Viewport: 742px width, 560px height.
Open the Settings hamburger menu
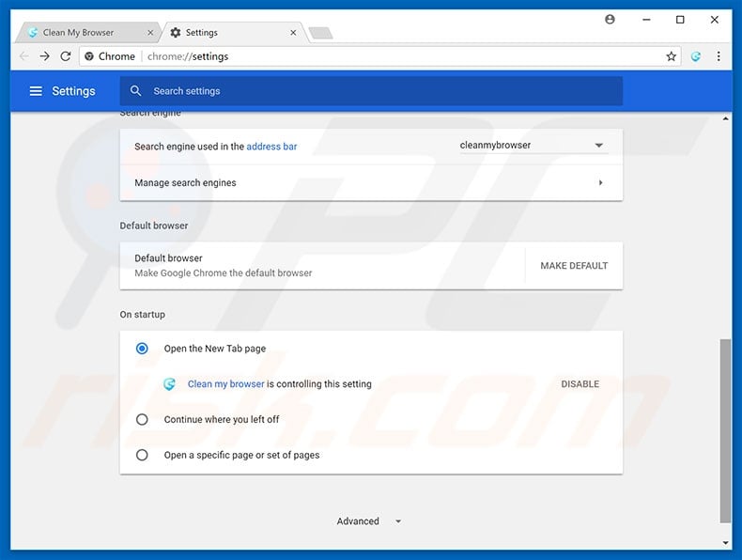pos(36,91)
